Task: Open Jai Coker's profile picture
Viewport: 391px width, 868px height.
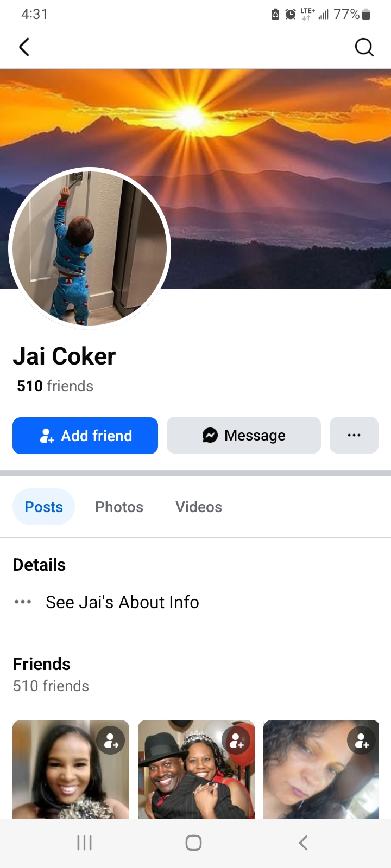Action: click(90, 248)
